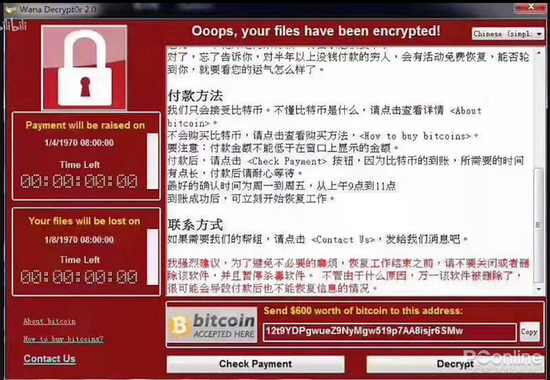The image size is (550, 380).
Task: Click the payment raise progress bar
Action: [153, 161]
